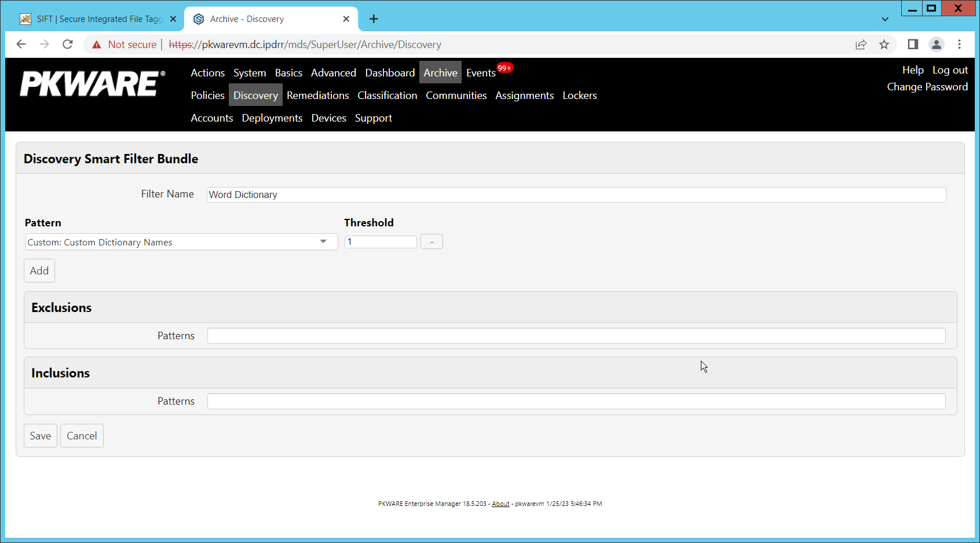980x543 pixels.
Task: Open the About link in footer
Action: (500, 504)
